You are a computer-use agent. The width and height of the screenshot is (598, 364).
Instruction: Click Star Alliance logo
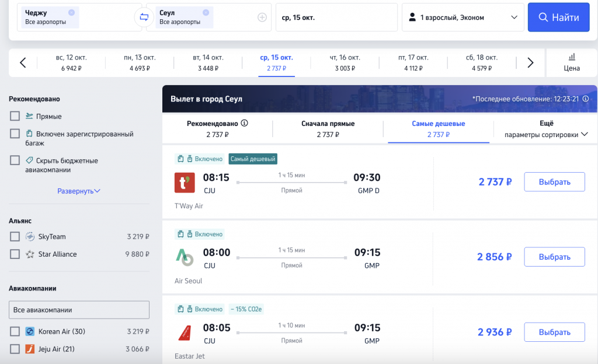(30, 254)
